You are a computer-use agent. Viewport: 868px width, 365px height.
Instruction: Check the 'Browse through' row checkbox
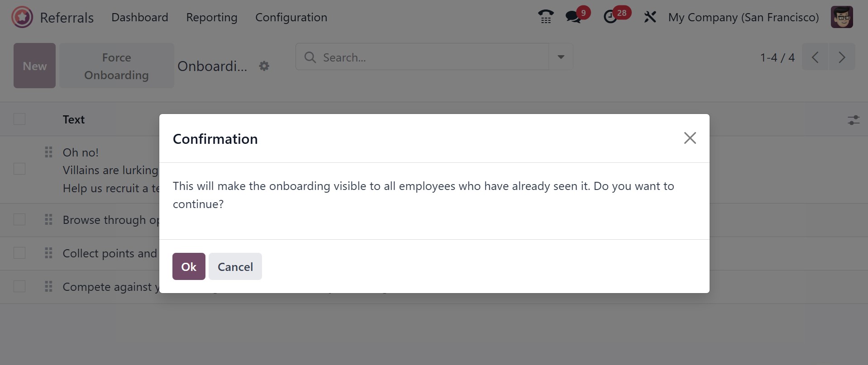point(19,220)
